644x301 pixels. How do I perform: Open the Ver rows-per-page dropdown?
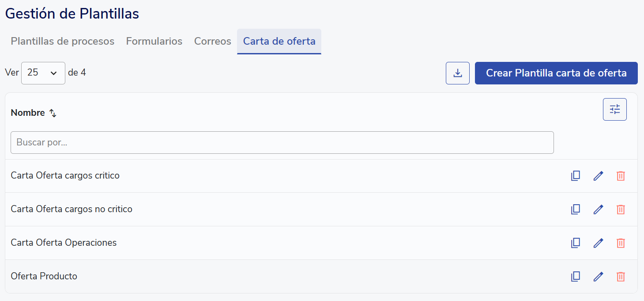[43, 73]
